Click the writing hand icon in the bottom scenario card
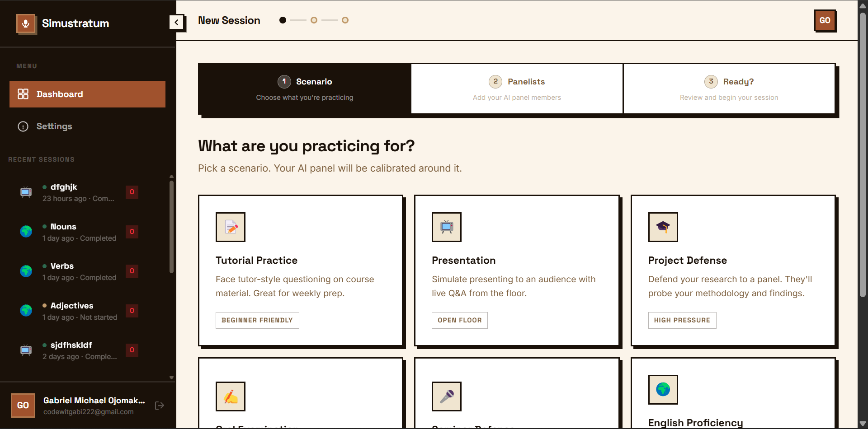 231,396
